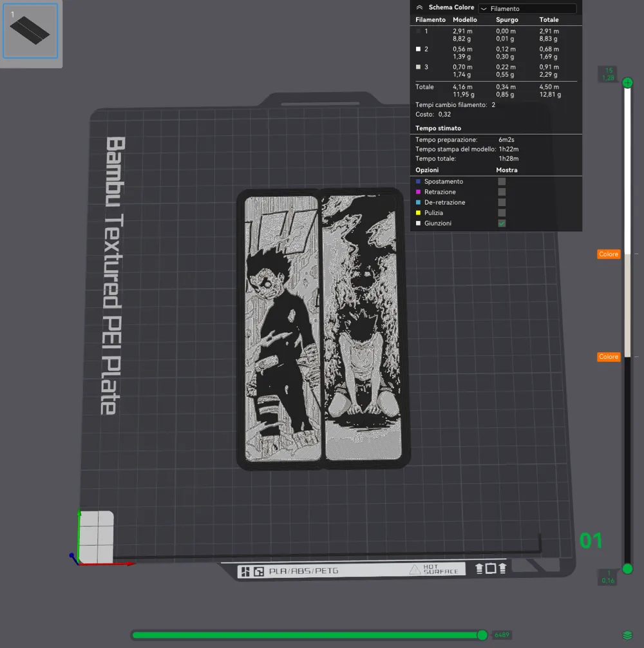Enable Retrazione display checkbox
644x648 pixels.
(502, 192)
